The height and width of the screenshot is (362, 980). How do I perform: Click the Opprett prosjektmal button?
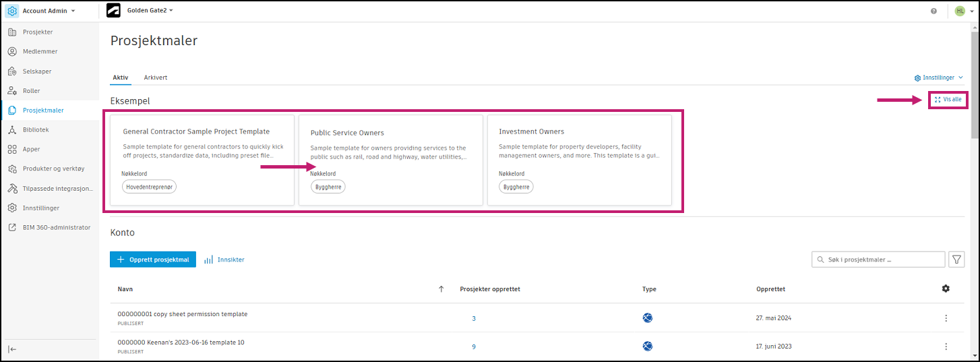coord(153,260)
